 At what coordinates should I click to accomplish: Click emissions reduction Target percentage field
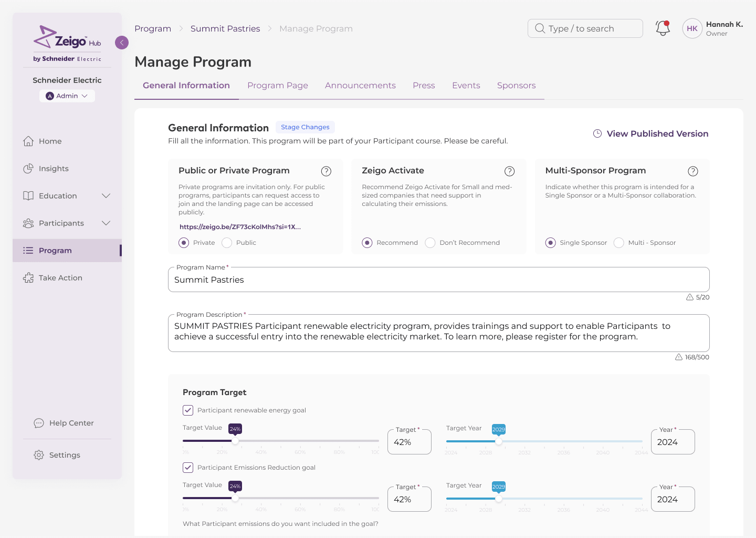(409, 499)
